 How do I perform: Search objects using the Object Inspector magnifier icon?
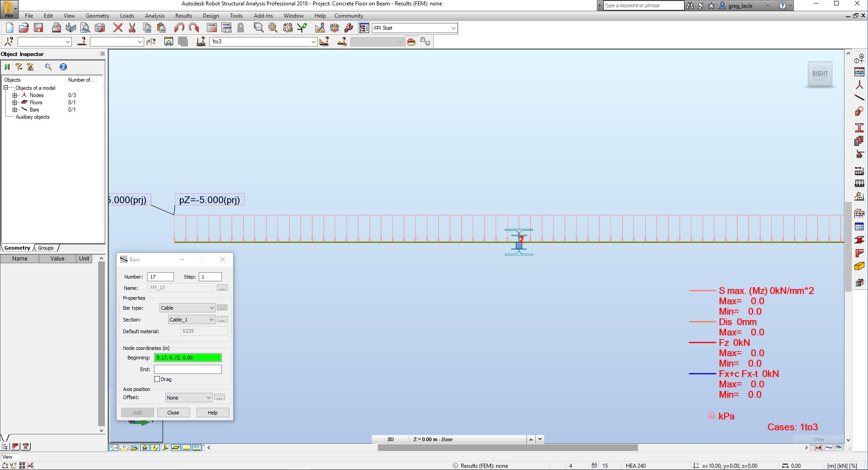(48, 67)
